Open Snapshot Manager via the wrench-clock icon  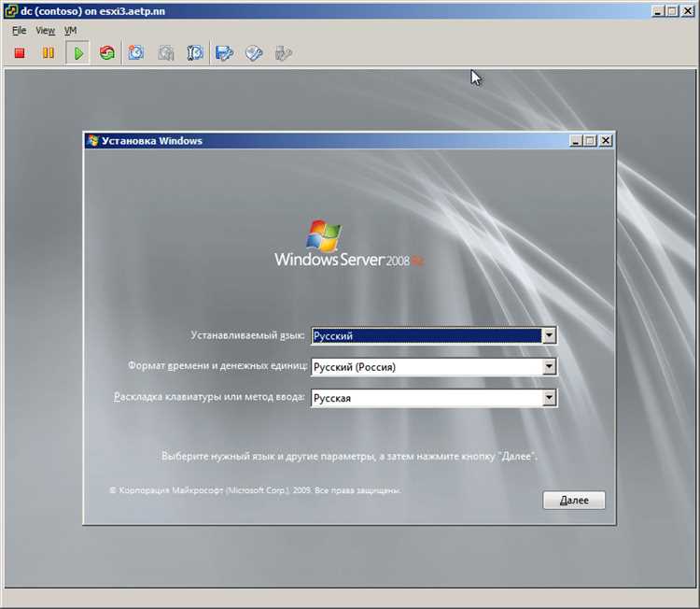click(195, 53)
